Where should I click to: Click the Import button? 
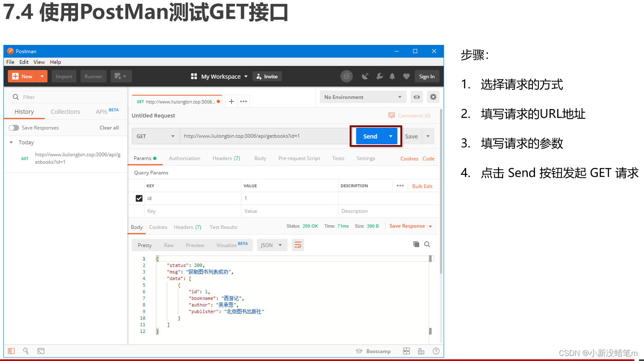pyautogui.click(x=64, y=76)
